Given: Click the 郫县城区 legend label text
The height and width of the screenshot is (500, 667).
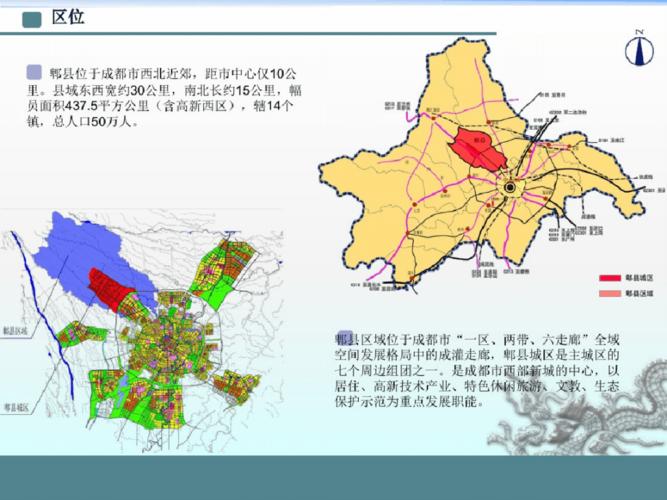Looking at the screenshot, I should coord(639,278).
